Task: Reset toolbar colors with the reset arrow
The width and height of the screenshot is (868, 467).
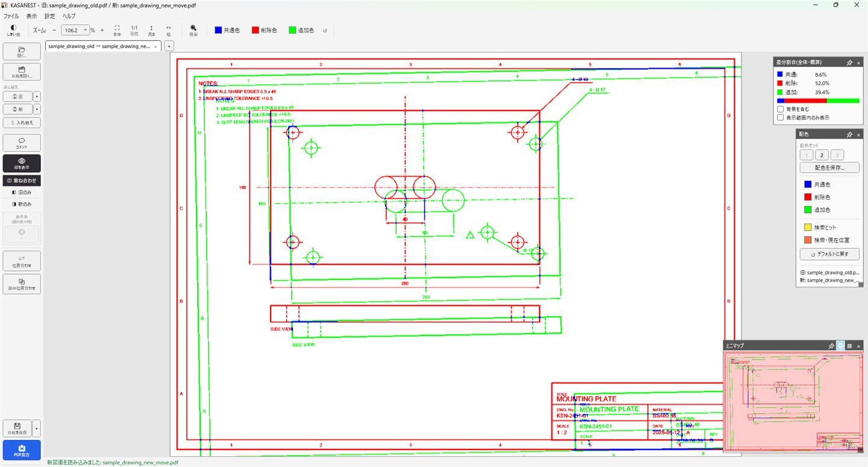Action: pyautogui.click(x=325, y=30)
